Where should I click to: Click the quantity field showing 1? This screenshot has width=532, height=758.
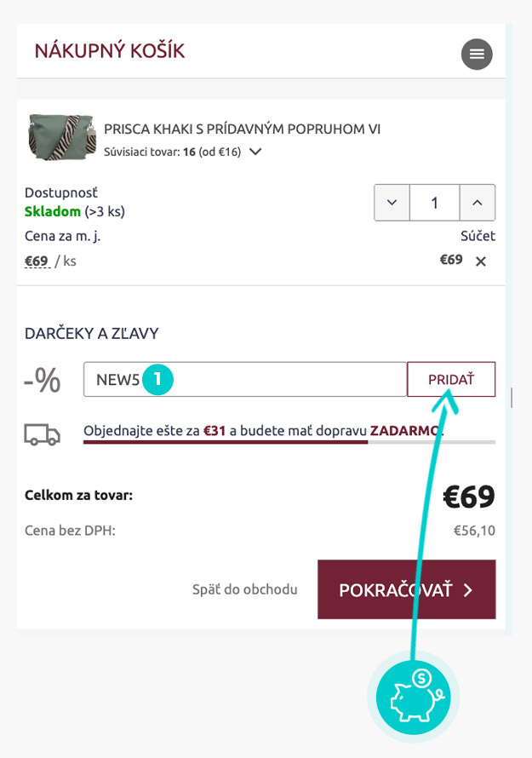coord(434,203)
